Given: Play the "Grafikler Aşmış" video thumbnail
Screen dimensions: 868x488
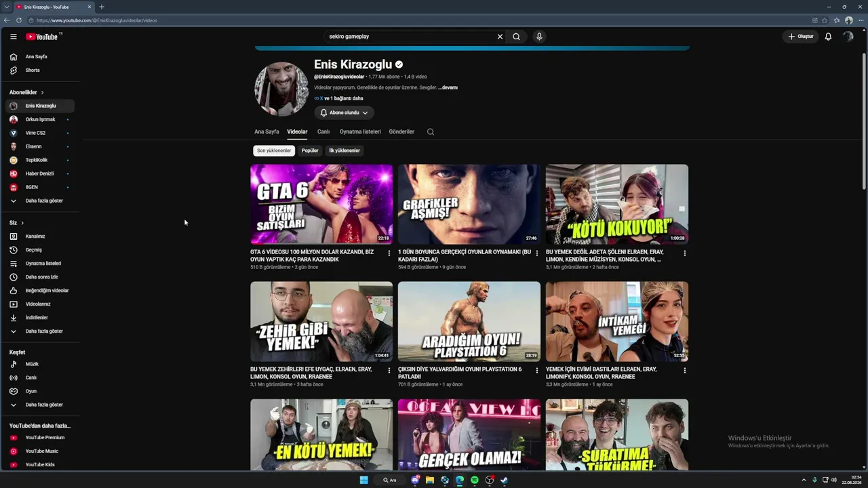Looking at the screenshot, I should [469, 204].
